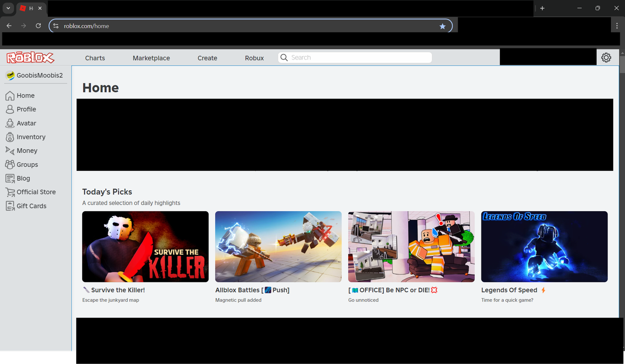This screenshot has height=364, width=625.
Task: Open the Charts tab
Action: coord(95,58)
